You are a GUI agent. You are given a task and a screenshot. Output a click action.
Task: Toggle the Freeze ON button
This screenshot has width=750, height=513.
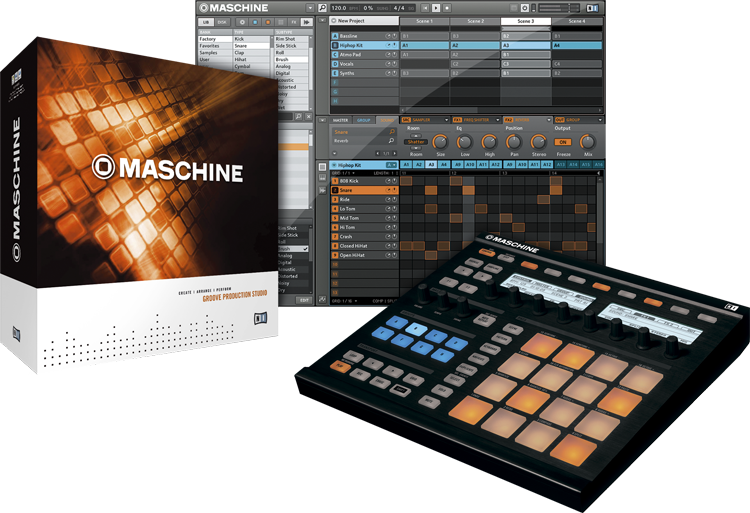coord(563,142)
